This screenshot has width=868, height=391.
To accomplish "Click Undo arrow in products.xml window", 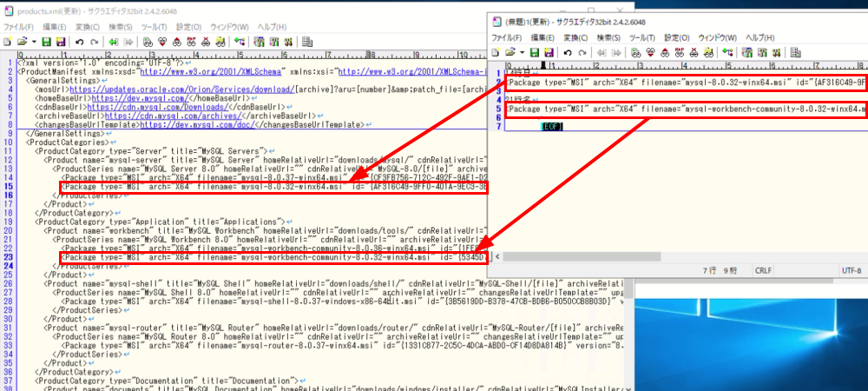I will tap(80, 41).
